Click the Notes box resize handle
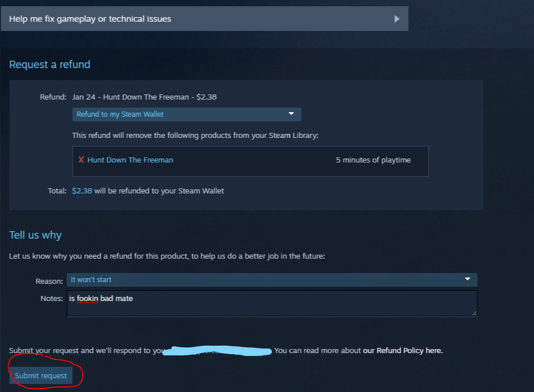Image resolution: width=534 pixels, height=392 pixels. [474, 314]
